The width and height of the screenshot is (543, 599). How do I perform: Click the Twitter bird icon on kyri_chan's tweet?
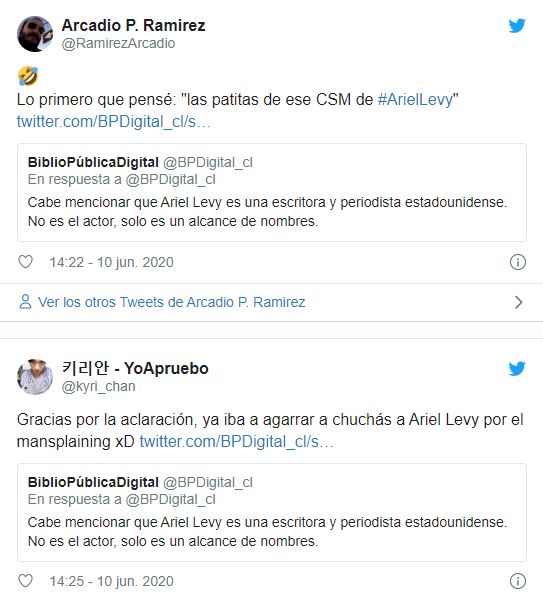[x=517, y=369]
